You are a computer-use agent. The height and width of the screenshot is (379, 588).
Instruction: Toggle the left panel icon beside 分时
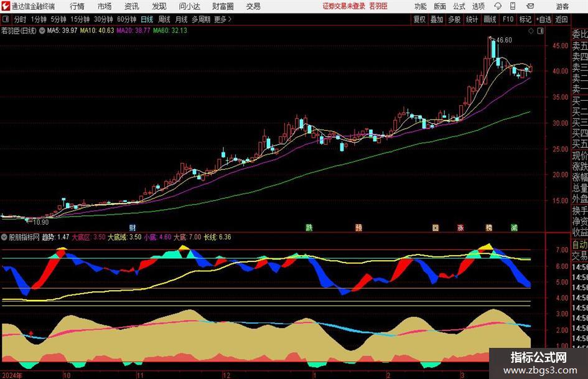click(6, 19)
